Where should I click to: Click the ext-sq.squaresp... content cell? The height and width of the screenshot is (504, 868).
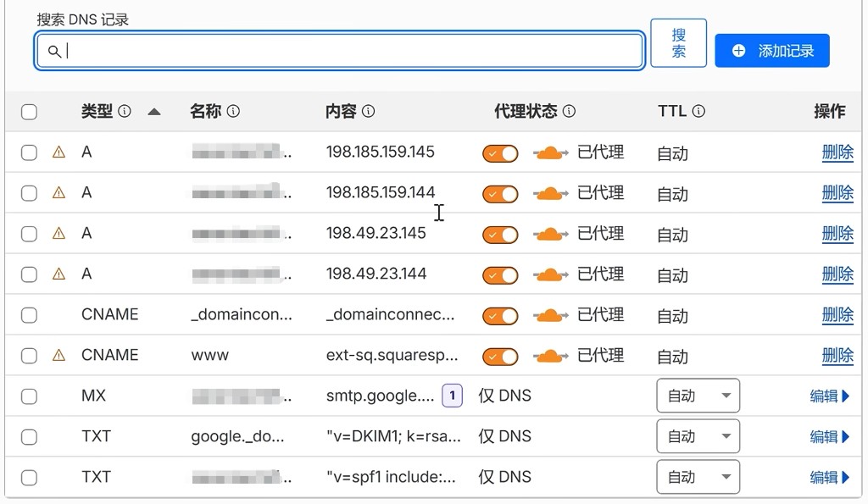[x=392, y=355]
